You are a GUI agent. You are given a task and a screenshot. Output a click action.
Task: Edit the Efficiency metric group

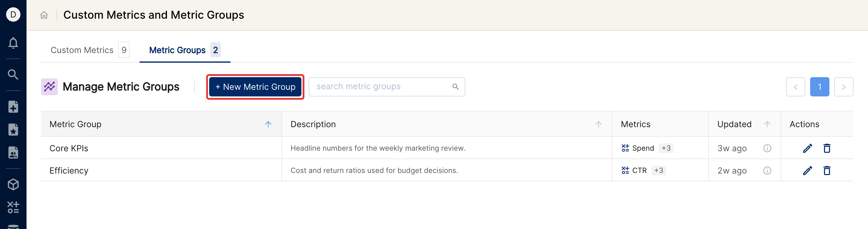[807, 171]
